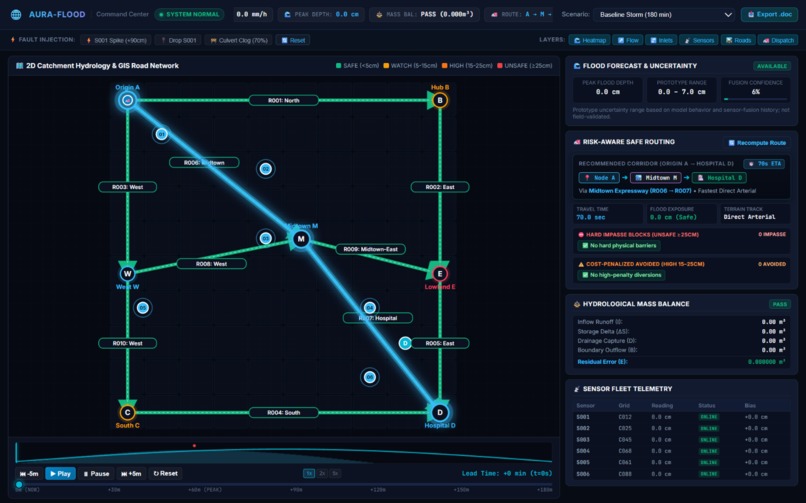Inject the S001 Spike (+90cm) fault
806x503 pixels.
tap(116, 40)
